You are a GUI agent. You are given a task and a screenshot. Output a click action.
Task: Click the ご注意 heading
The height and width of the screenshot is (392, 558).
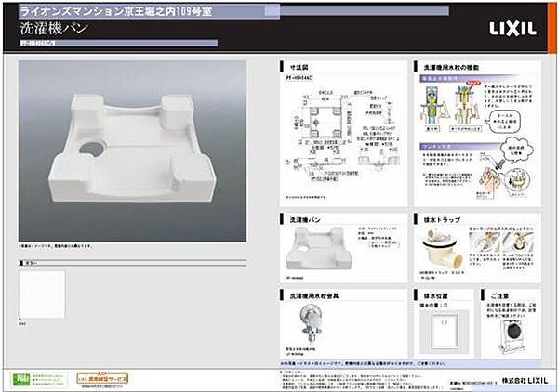tap(499, 295)
